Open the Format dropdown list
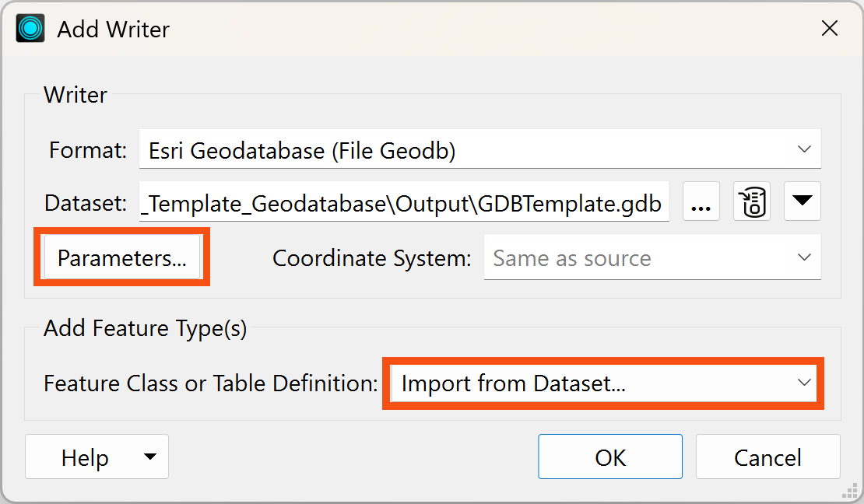Screen dimensions: 864x504 (x=480, y=149)
